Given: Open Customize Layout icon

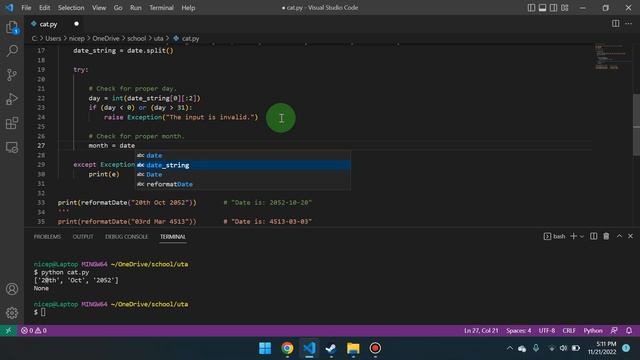Looking at the screenshot, I should [565, 8].
